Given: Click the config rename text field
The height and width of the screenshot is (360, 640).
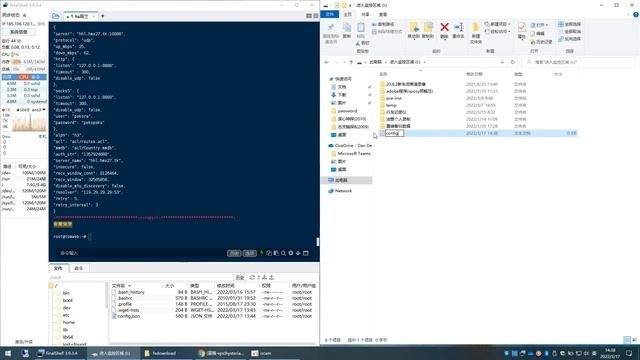Looking at the screenshot, I should click(x=394, y=133).
